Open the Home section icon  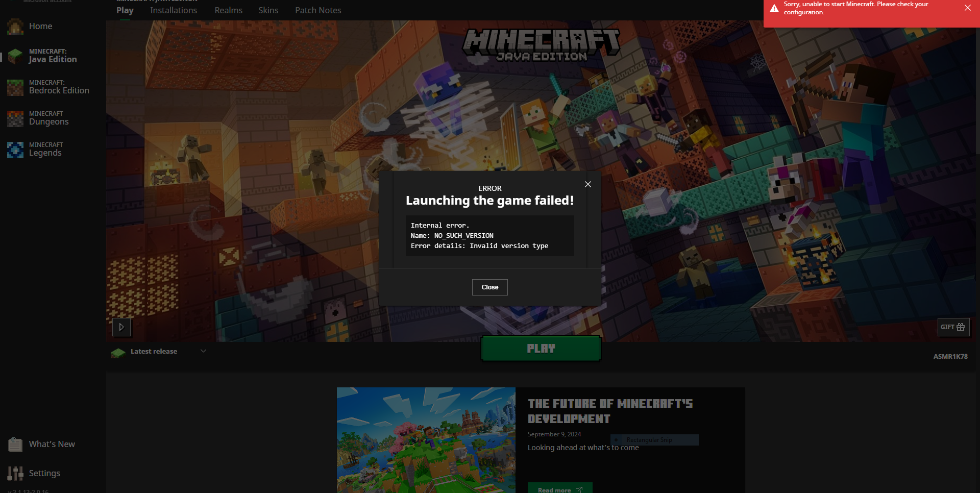coord(15,27)
